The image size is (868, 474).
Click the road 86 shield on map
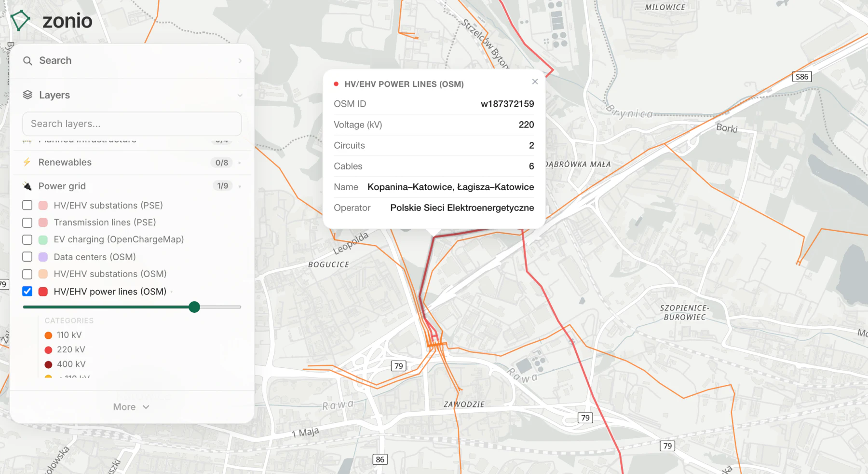coord(380,460)
